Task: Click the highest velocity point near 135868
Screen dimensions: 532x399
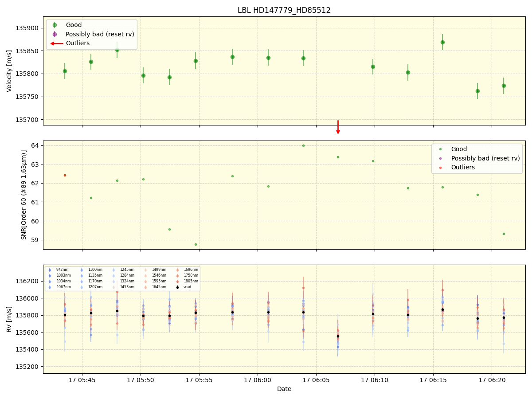Action: (x=442, y=42)
